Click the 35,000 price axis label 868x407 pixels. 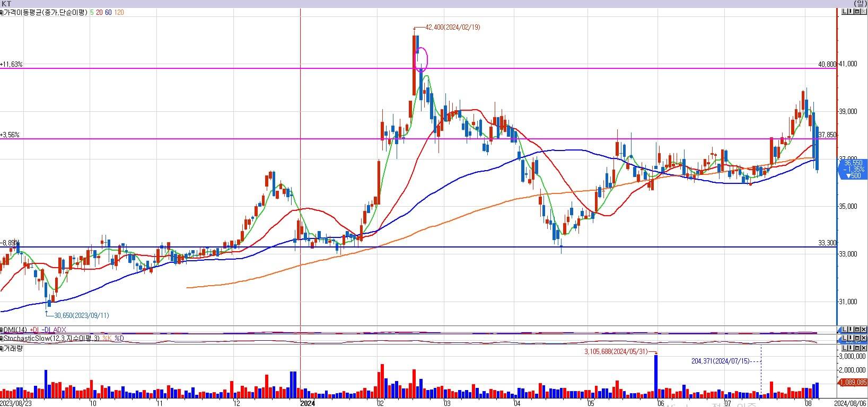pyautogui.click(x=848, y=206)
